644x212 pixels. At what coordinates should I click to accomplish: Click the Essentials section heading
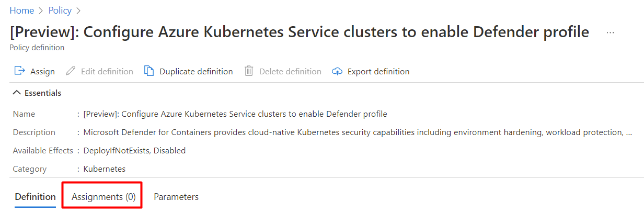(x=43, y=93)
